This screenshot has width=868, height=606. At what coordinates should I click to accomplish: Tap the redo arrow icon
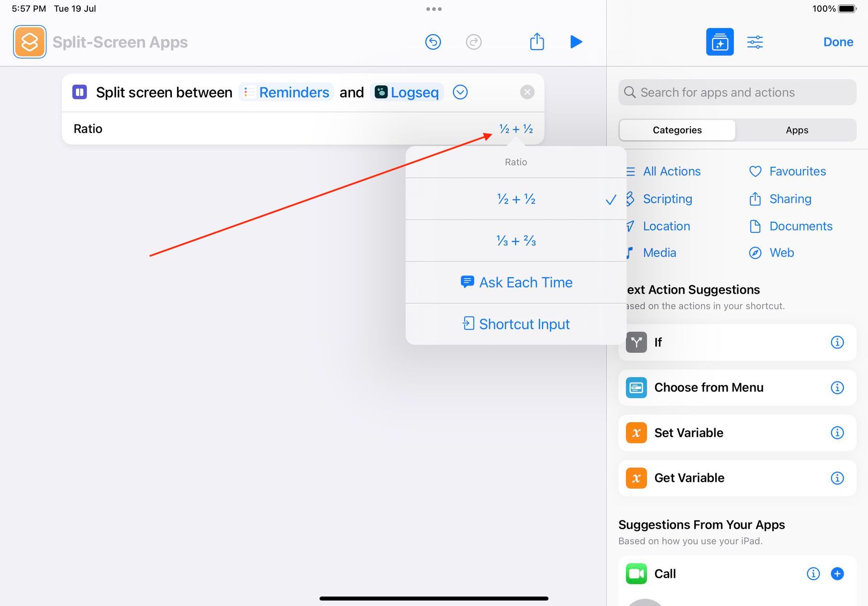tap(473, 42)
